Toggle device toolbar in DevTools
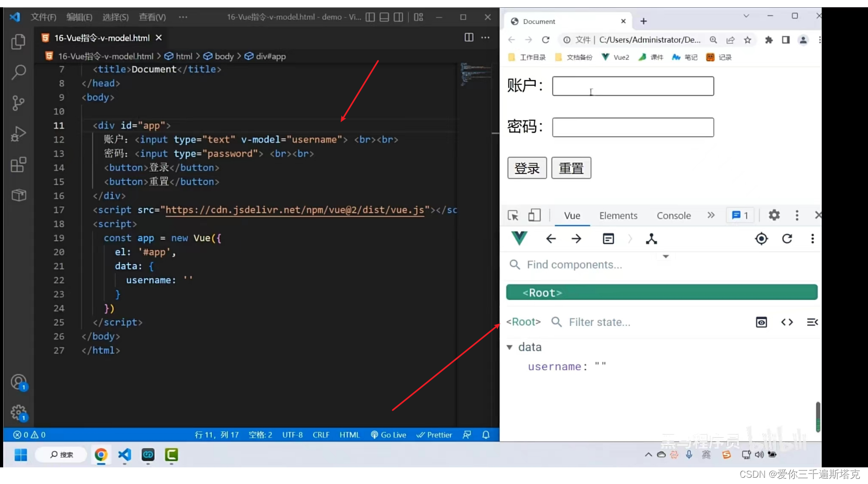 (x=534, y=215)
